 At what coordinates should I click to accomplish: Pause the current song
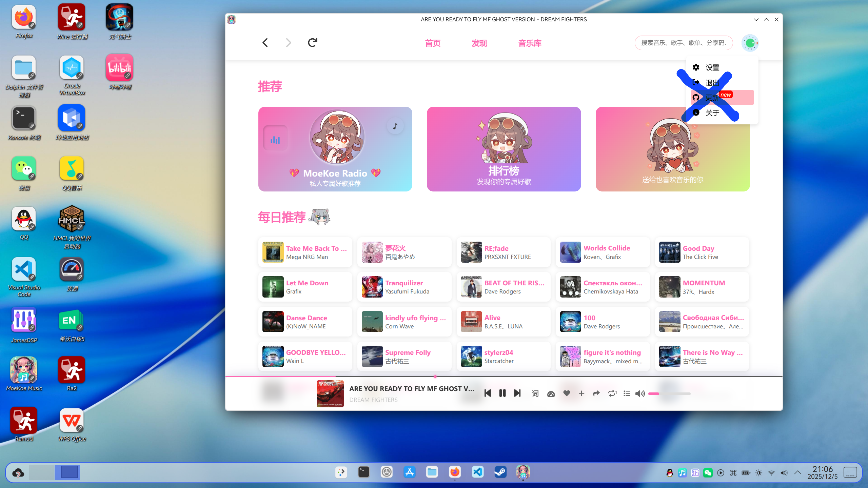502,393
